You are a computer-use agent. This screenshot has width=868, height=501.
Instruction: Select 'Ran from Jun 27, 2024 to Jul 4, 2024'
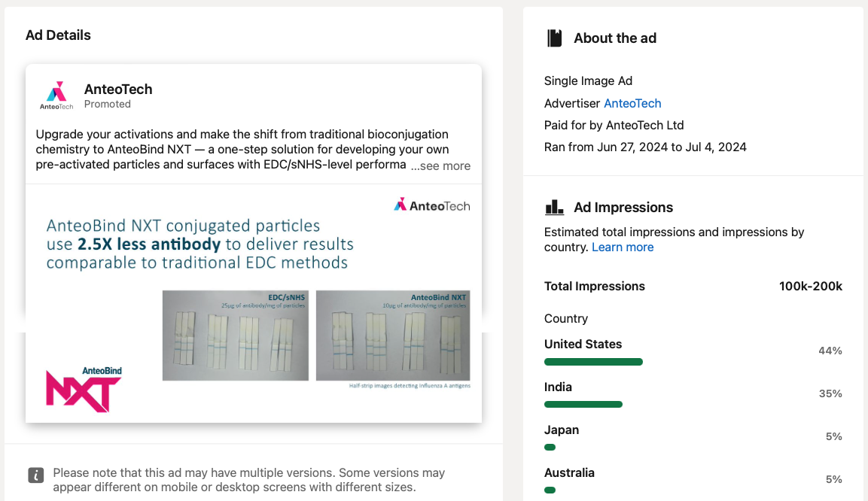[x=645, y=147]
